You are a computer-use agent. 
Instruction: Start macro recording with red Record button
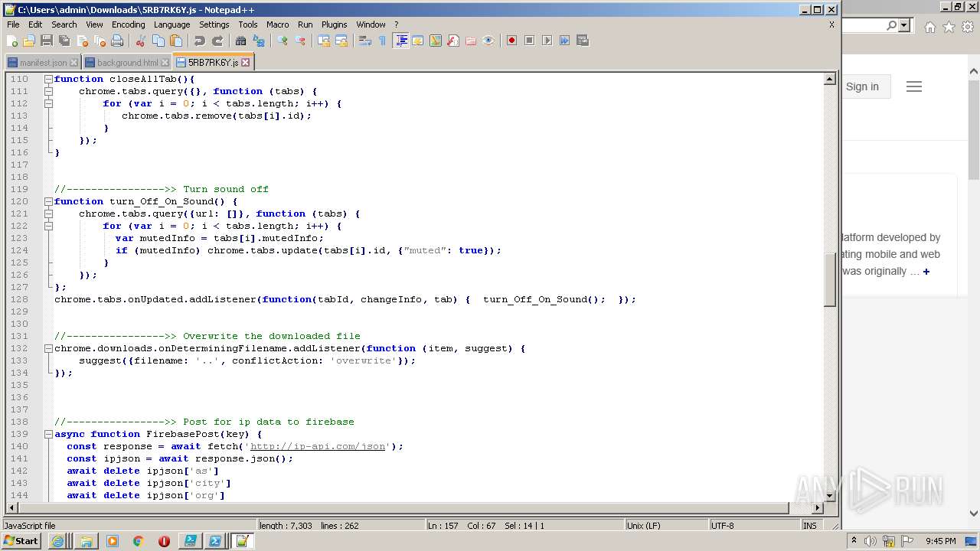pyautogui.click(x=511, y=41)
